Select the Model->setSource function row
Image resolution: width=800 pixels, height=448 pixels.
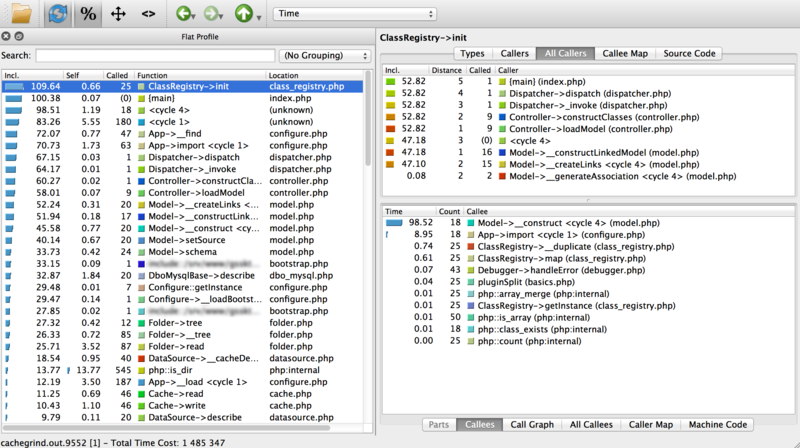click(183, 240)
